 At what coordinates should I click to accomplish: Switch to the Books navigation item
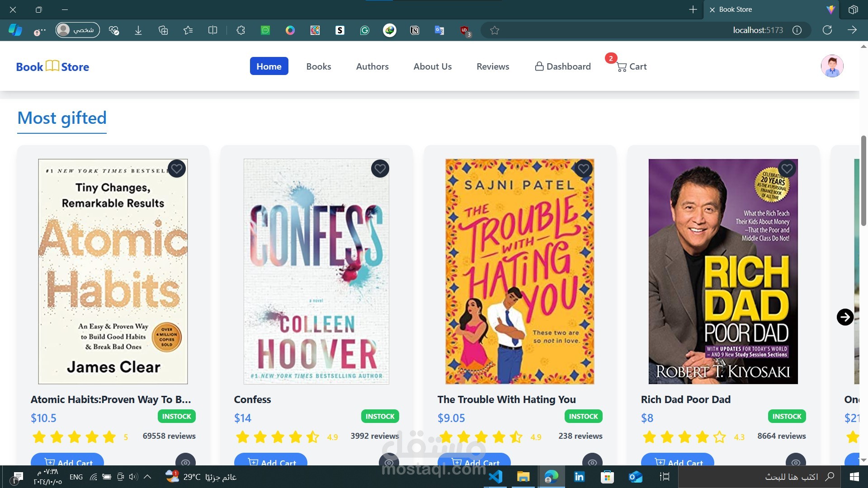319,66
